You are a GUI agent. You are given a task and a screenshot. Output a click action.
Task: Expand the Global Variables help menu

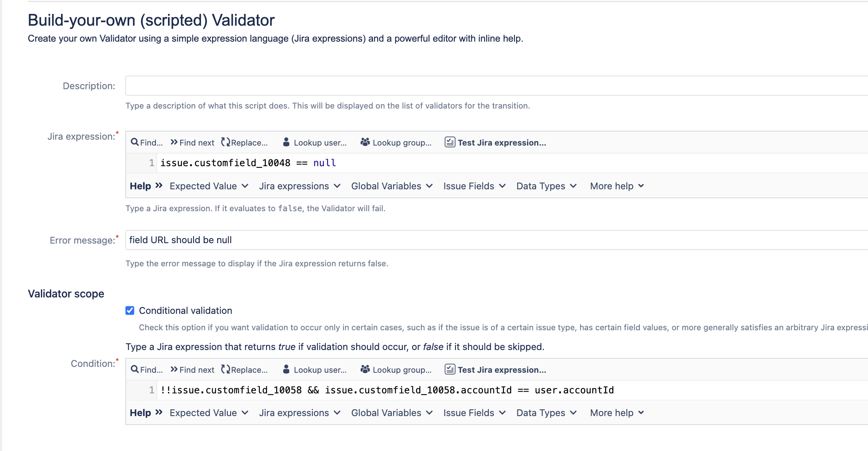[x=391, y=186]
